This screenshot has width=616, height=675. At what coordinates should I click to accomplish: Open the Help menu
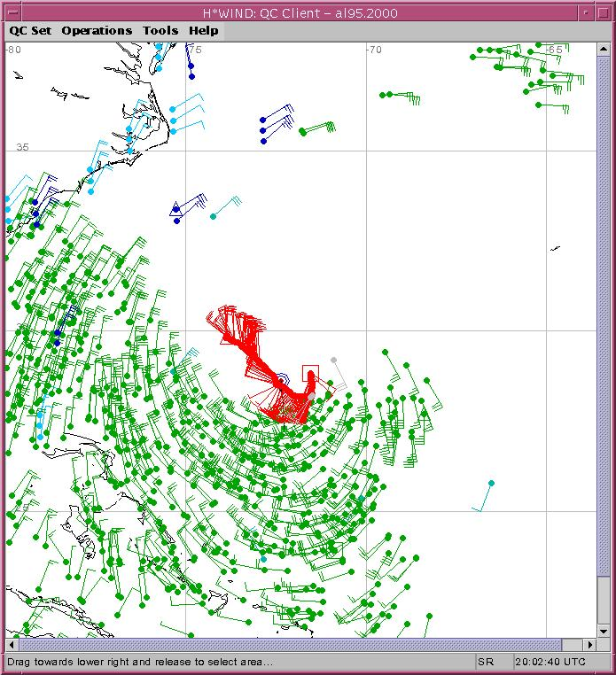point(203,30)
